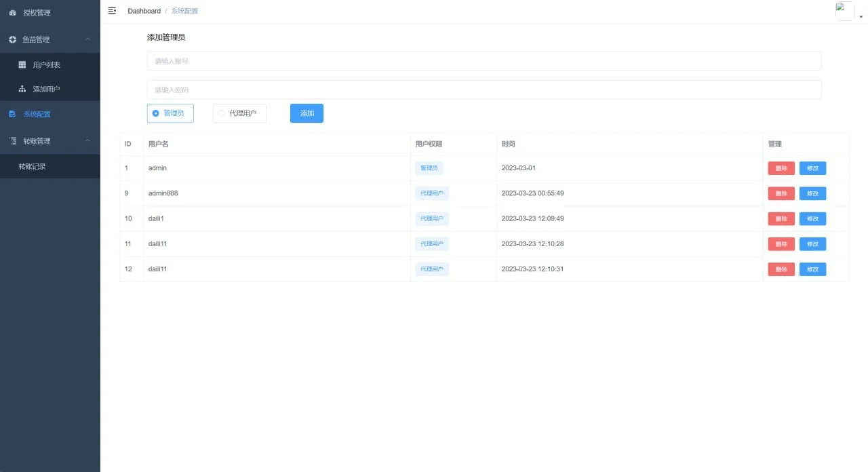The image size is (868, 472).
Task: Click the 转账管理 list icon
Action: pyautogui.click(x=12, y=141)
